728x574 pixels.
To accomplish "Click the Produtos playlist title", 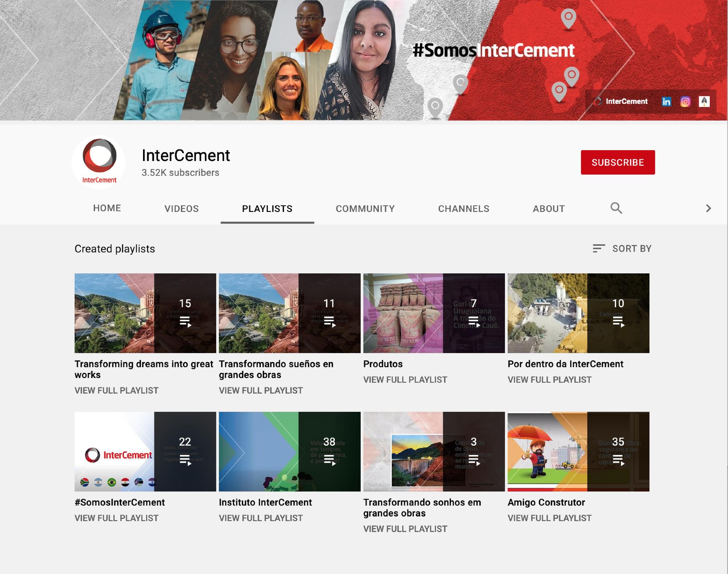I will [x=383, y=364].
